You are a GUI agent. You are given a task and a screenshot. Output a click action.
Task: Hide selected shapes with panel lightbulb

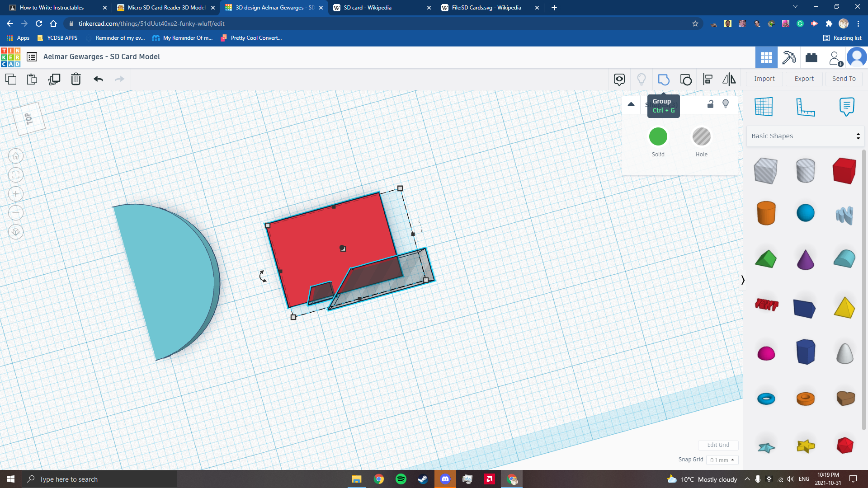pos(726,104)
